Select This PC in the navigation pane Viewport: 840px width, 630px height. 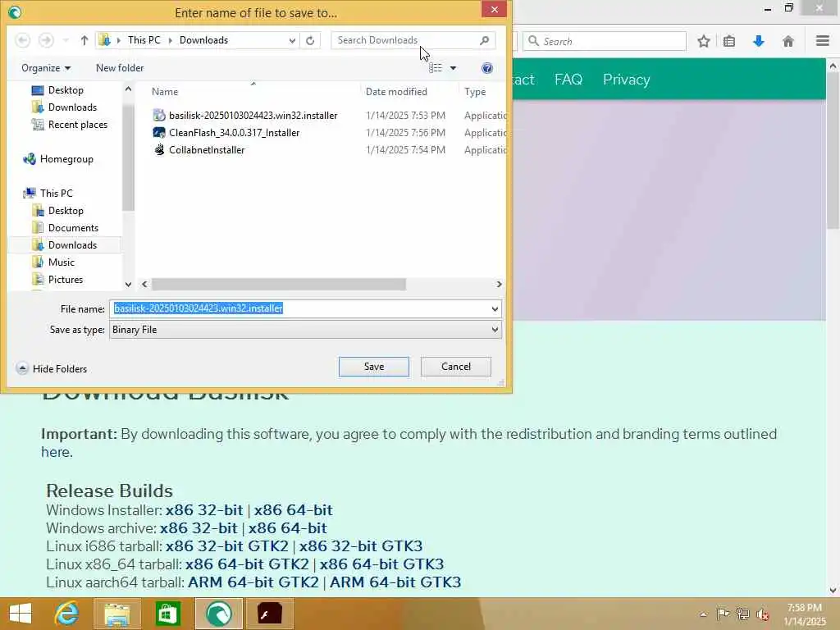pyautogui.click(x=48, y=194)
